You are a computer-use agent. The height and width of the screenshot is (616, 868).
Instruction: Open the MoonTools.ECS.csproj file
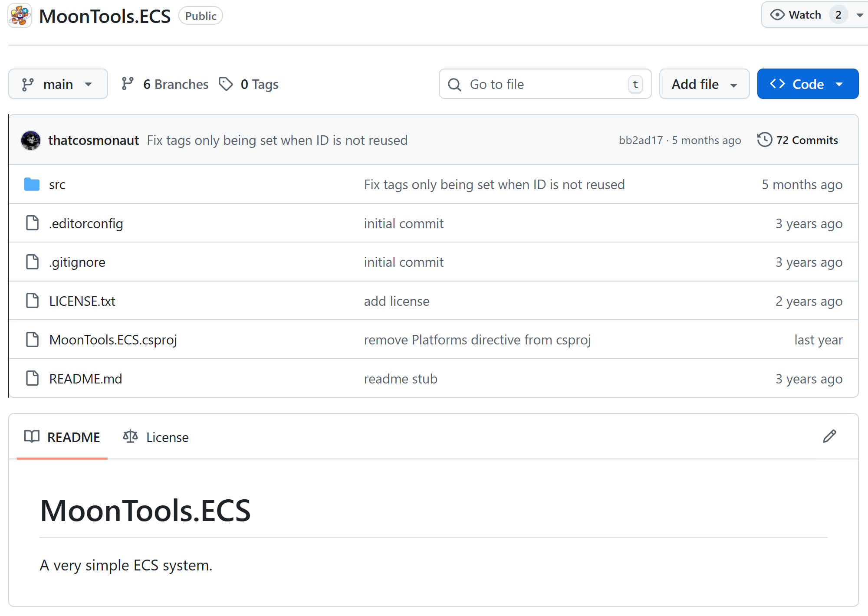(x=113, y=340)
